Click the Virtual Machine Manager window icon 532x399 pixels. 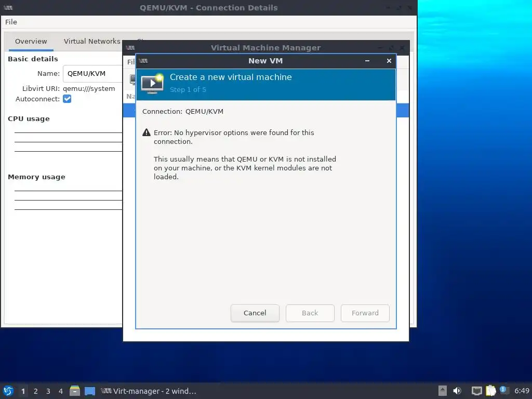tap(130, 47)
